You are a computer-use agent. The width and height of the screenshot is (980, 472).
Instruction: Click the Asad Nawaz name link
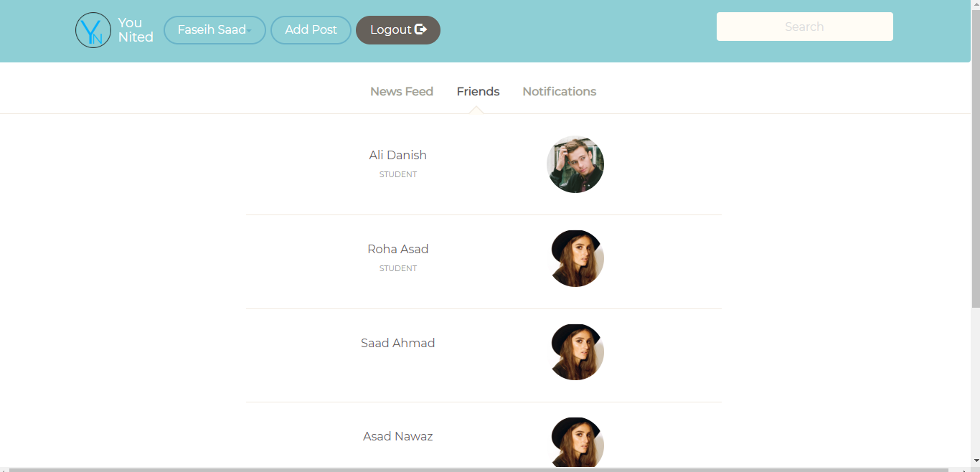tap(398, 436)
